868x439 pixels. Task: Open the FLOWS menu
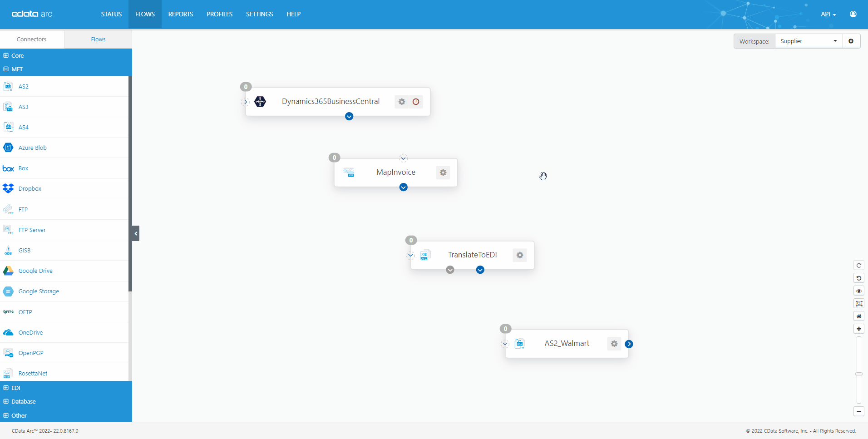click(x=145, y=14)
